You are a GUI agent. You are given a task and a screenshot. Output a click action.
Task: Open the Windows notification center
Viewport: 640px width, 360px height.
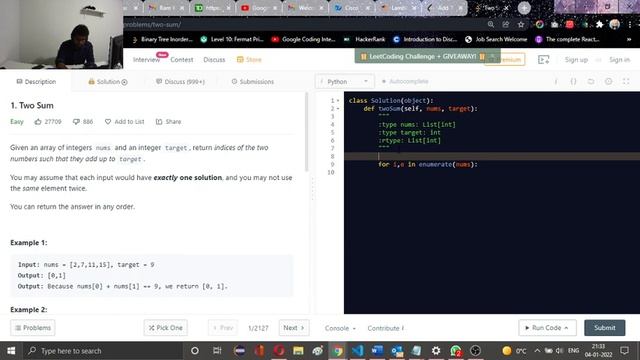pos(624,351)
